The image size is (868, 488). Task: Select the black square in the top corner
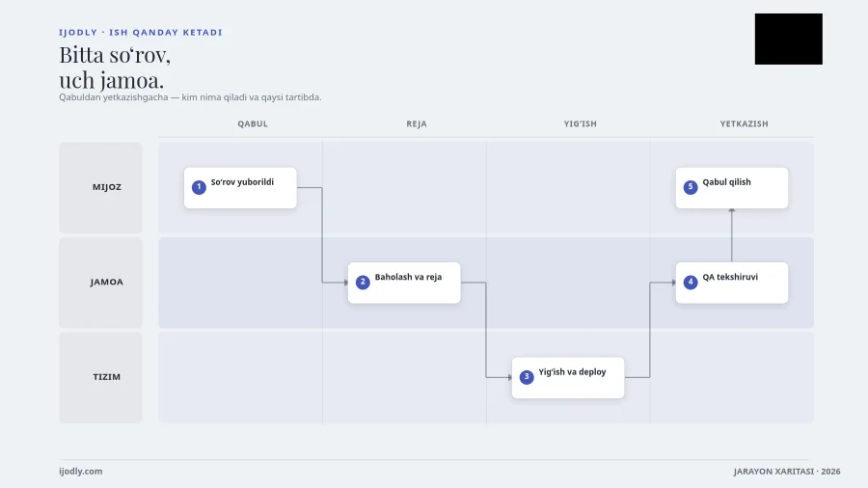(788, 39)
